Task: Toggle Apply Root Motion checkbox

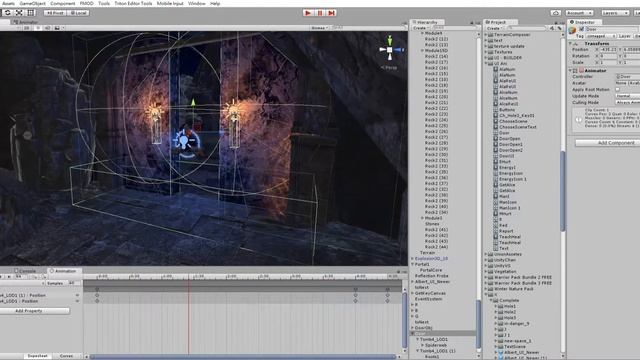Action: tap(618, 89)
